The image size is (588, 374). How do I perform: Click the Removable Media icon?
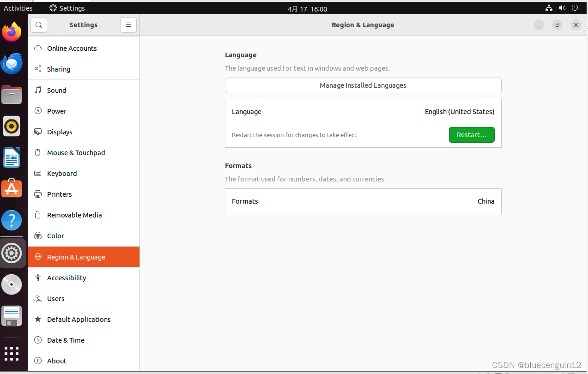pyautogui.click(x=38, y=215)
